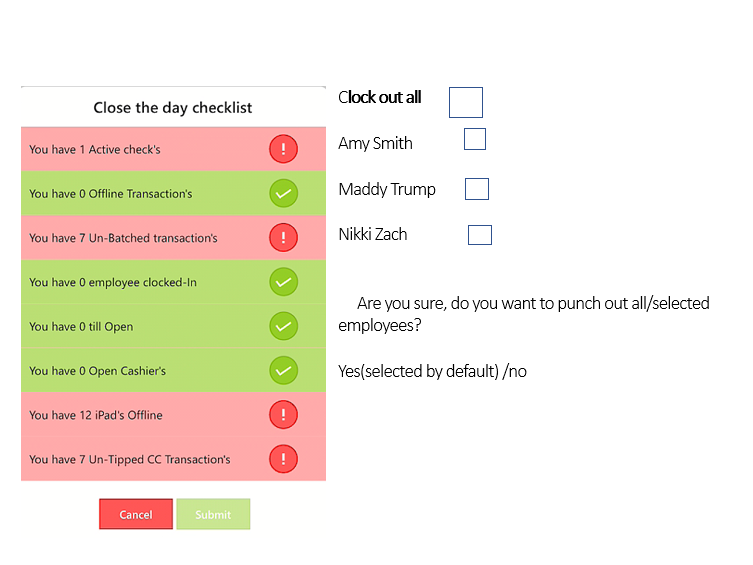Toggle the Nikki Zach checkbox
The image size is (753, 565).
(480, 235)
